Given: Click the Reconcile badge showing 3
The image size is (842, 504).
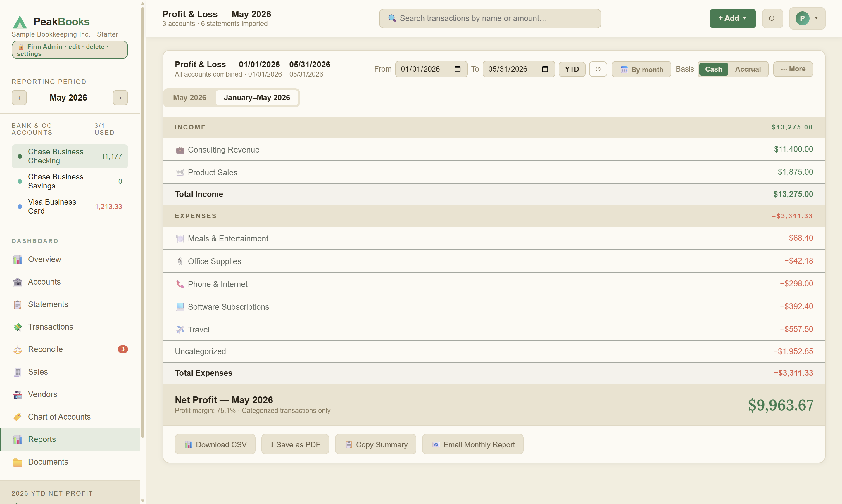Looking at the screenshot, I should tap(123, 349).
